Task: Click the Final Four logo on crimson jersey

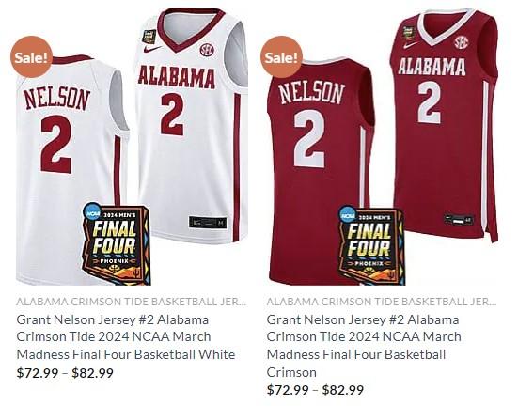Action: coord(370,245)
